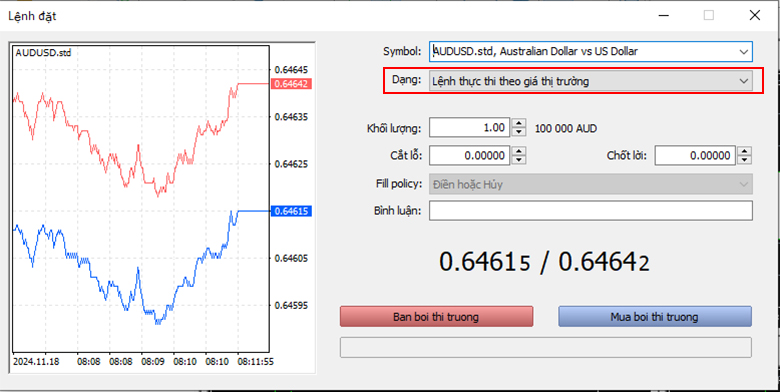780x392 pixels.
Task: Click the Bình luận comment field
Action: point(590,210)
